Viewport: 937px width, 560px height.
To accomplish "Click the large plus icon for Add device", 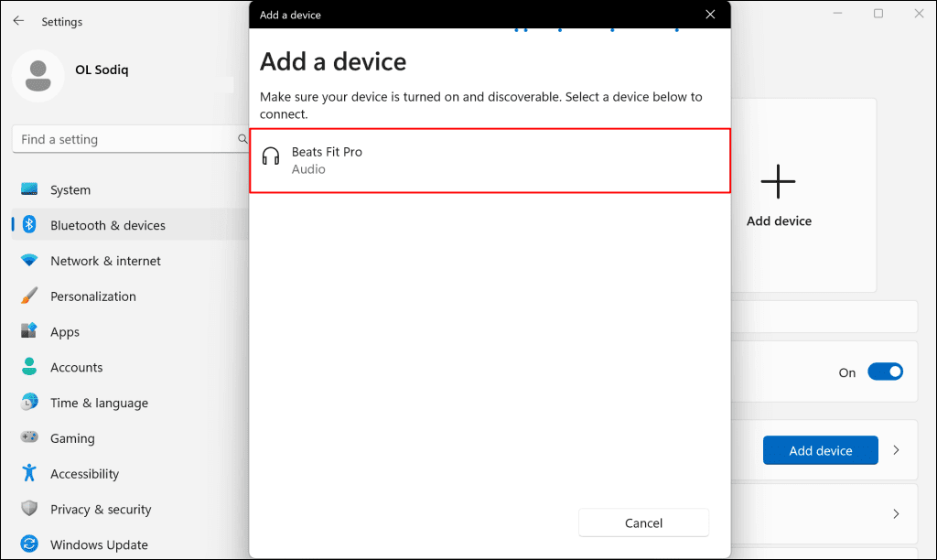I will [x=778, y=182].
